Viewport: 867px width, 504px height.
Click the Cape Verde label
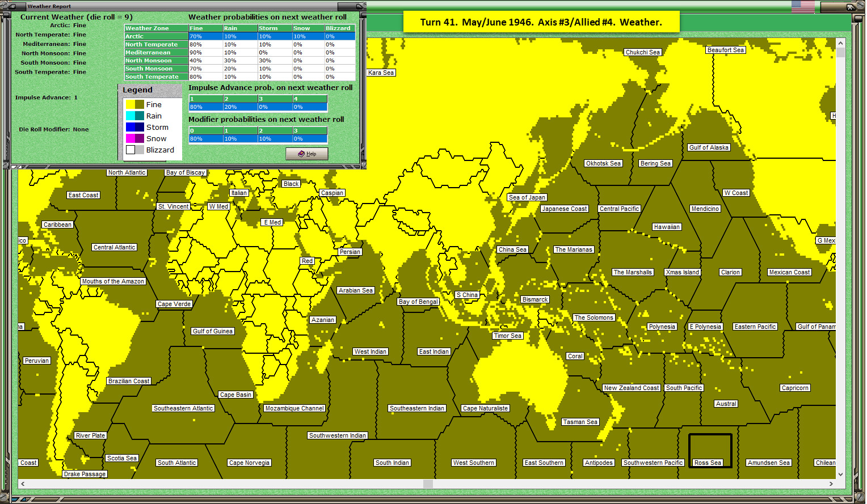click(x=174, y=304)
